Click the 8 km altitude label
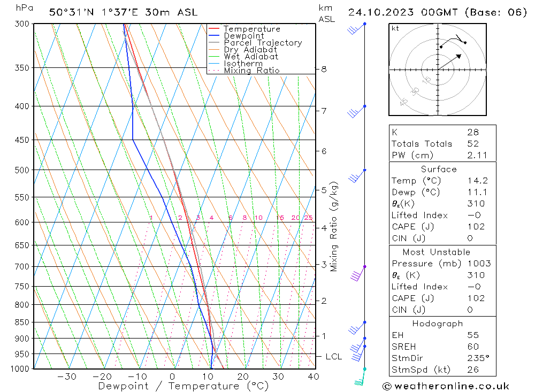 tap(324, 70)
